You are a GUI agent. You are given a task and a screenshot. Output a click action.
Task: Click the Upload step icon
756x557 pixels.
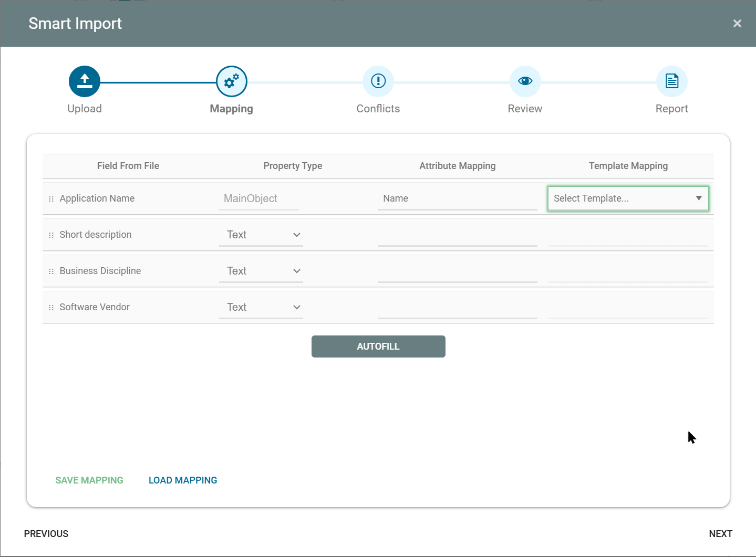tap(85, 81)
